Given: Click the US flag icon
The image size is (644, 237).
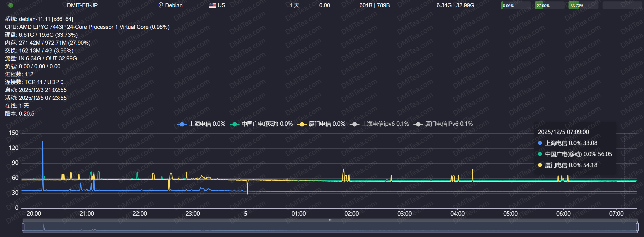Looking at the screenshot, I should click(x=212, y=5).
